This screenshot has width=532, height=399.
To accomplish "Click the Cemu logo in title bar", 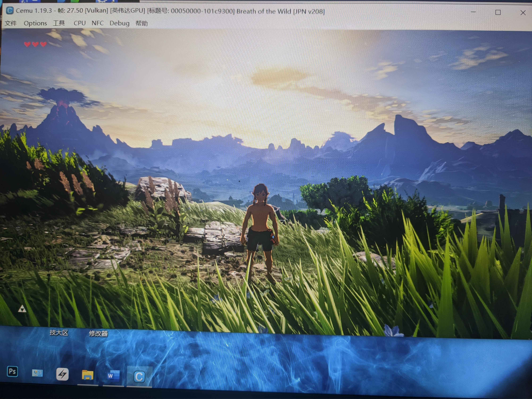I will pyautogui.click(x=10, y=11).
